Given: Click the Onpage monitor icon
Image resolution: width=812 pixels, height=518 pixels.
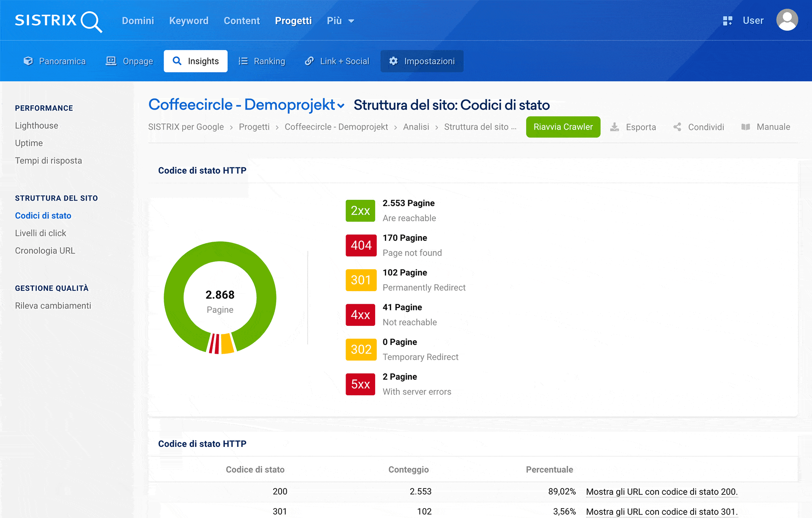Looking at the screenshot, I should tap(111, 61).
